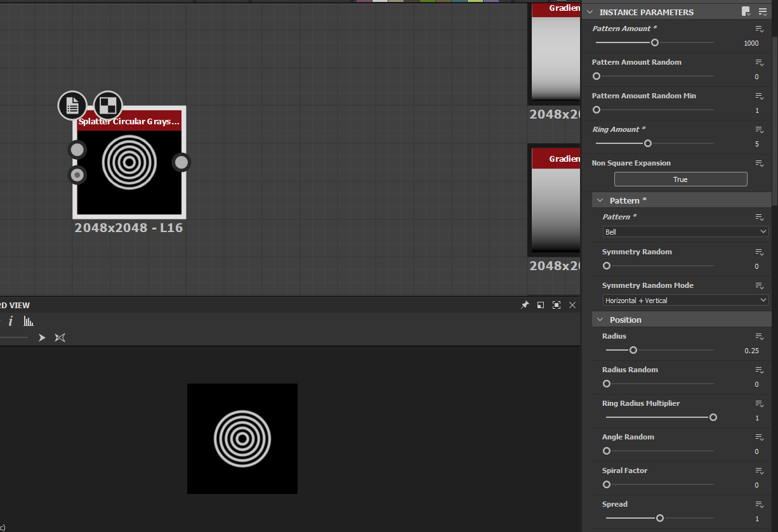Close the 2D view panel

(x=572, y=305)
